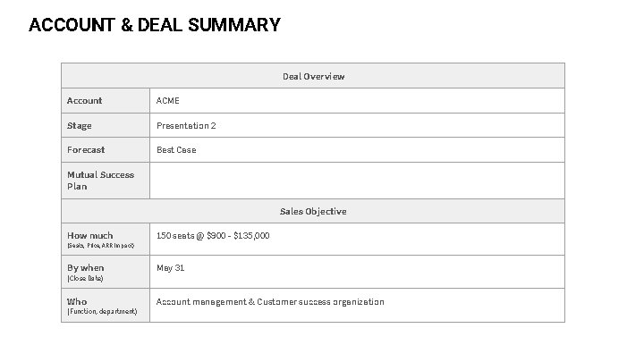This screenshot has height=362, width=644.
Task: Select the By when label cell
Action: 106,272
